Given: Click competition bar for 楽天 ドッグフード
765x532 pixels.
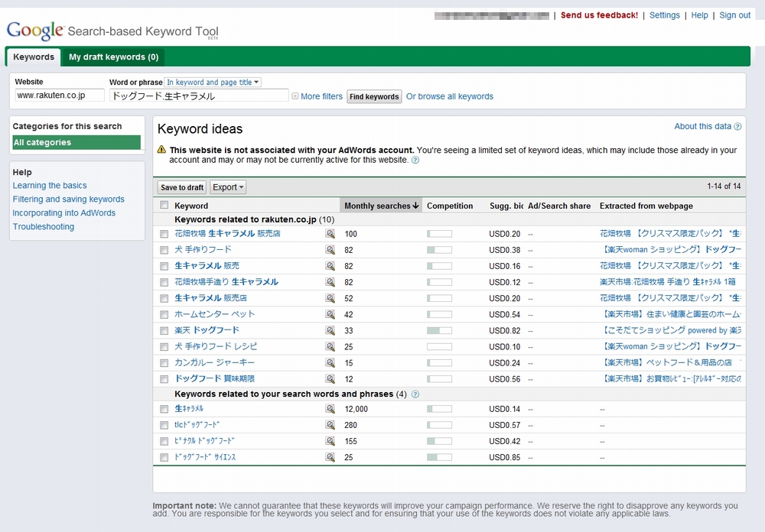Looking at the screenshot, I should (x=439, y=331).
